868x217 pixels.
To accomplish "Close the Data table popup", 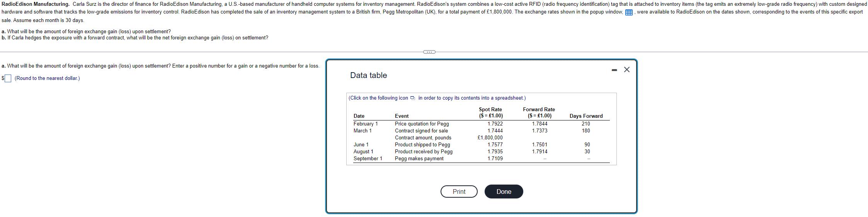I will [627, 70].
